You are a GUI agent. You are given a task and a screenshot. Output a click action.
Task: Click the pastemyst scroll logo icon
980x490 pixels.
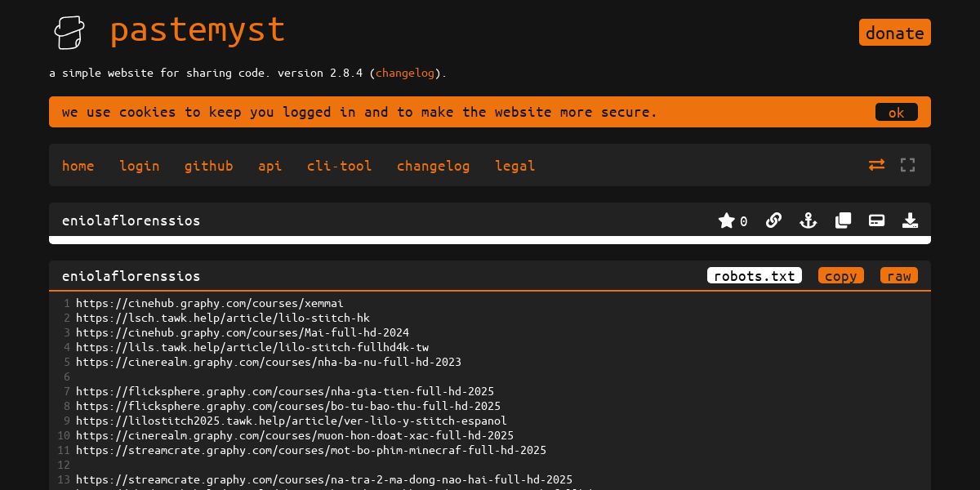click(x=69, y=32)
